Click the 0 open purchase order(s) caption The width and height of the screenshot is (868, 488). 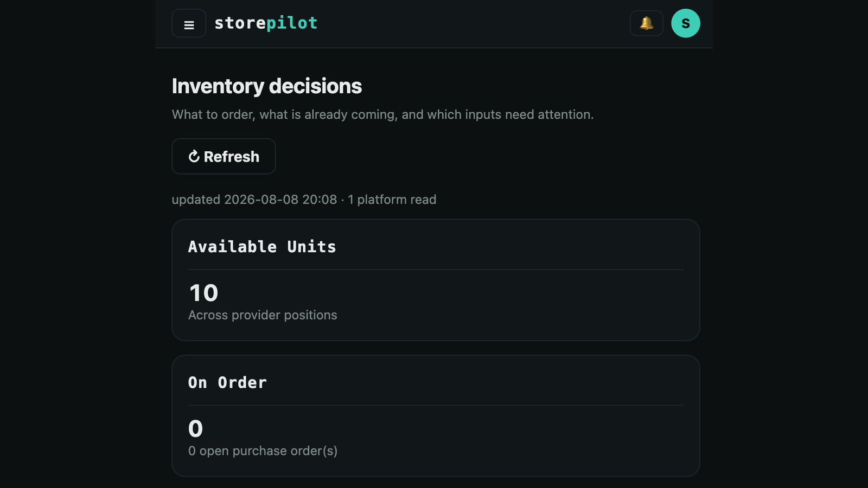(x=263, y=451)
